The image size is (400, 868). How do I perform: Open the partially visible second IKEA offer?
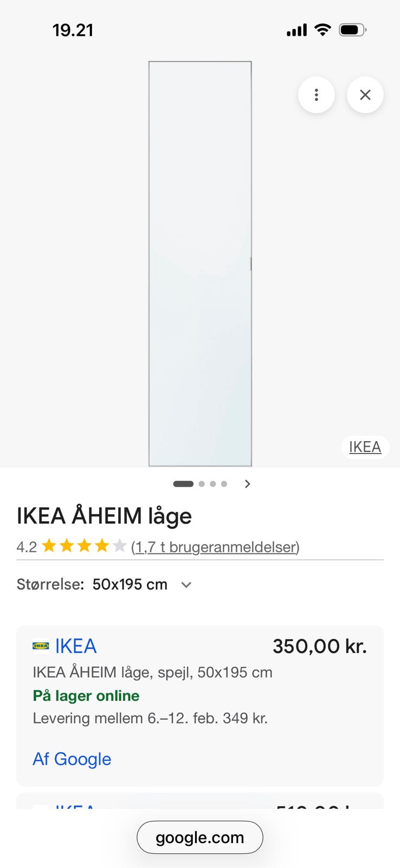[200, 802]
